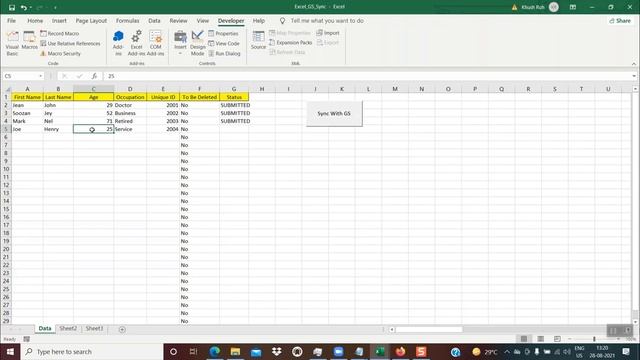Image resolution: width=640 pixels, height=360 pixels.
Task: Switch to the Data ribbon tab
Action: (x=154, y=20)
